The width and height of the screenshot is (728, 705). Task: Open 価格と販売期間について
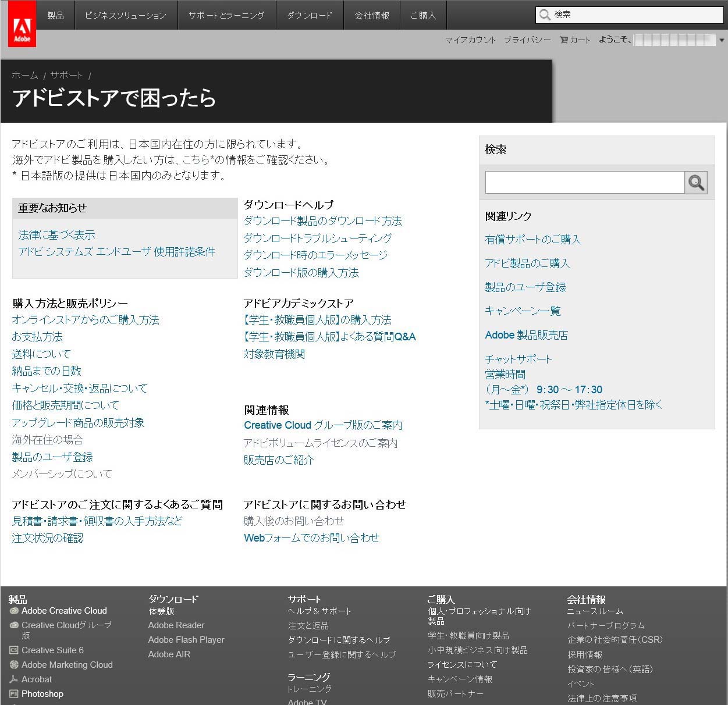click(66, 405)
